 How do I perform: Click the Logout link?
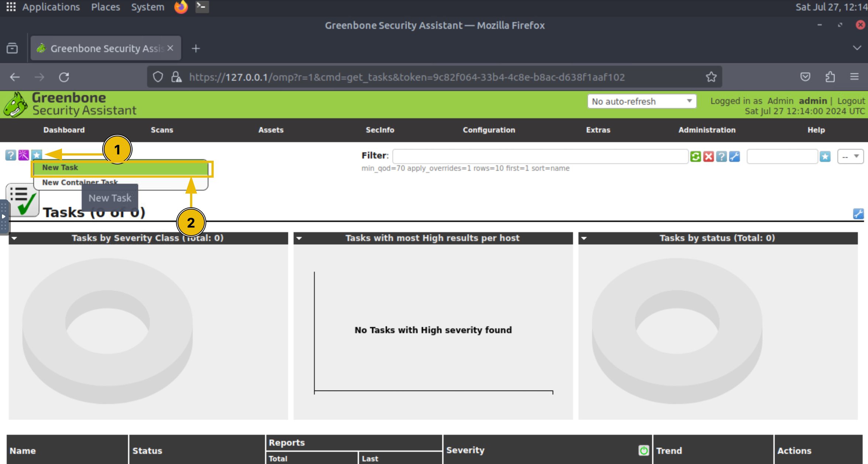tap(851, 100)
